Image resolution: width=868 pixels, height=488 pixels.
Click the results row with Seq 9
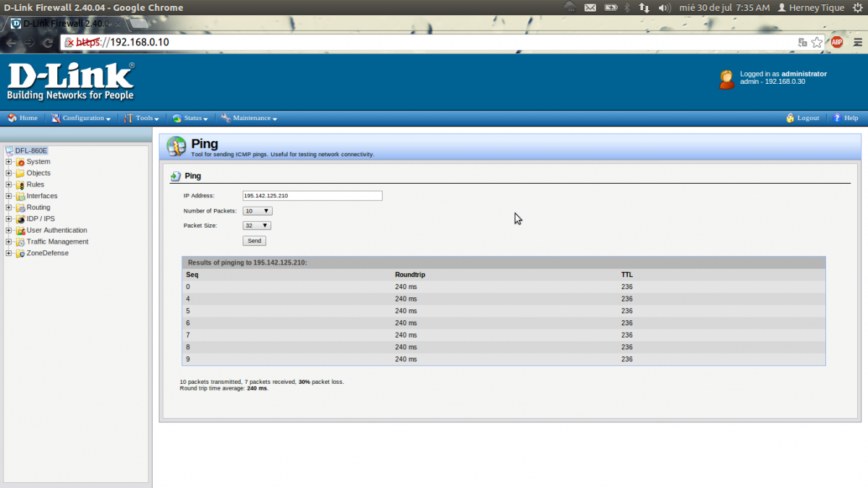[x=503, y=359]
